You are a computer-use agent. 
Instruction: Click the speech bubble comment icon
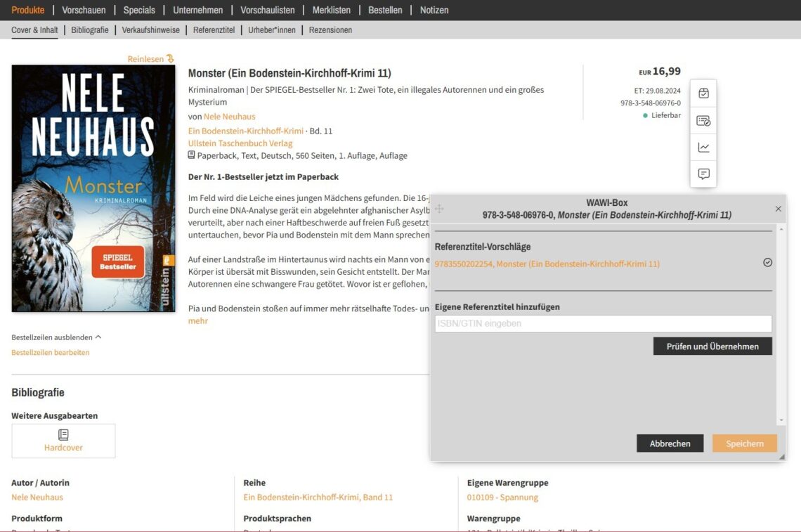703,174
